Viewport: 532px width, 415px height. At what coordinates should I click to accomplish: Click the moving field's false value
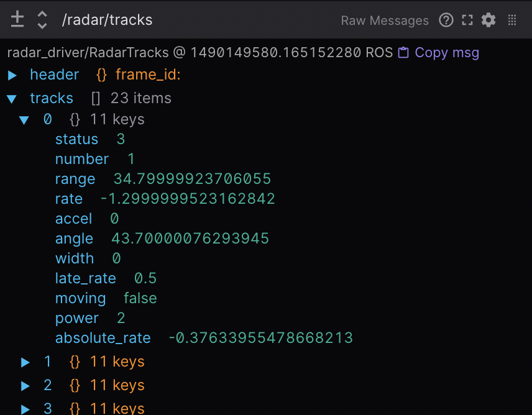pyautogui.click(x=140, y=298)
